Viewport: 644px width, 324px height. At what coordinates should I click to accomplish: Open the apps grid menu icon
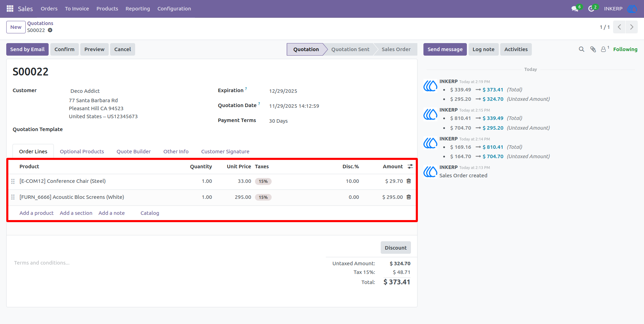point(10,9)
